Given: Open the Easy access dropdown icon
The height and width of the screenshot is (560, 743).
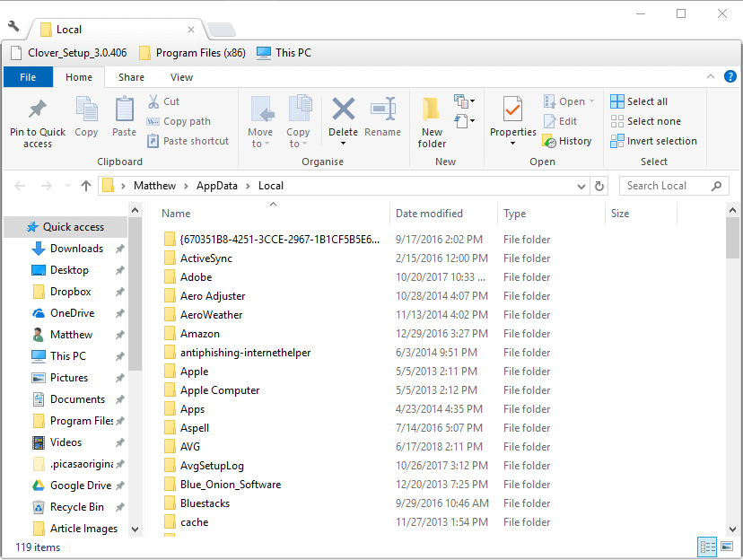Looking at the screenshot, I should click(x=465, y=121).
